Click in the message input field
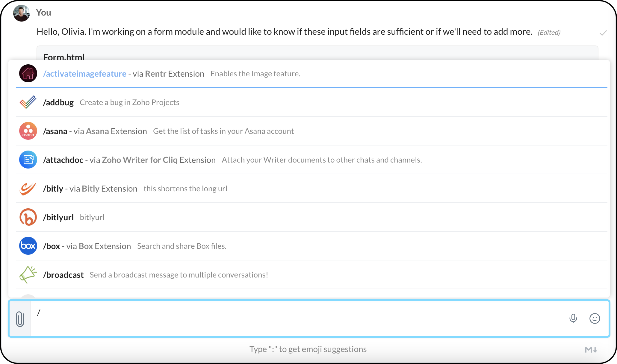Image resolution: width=617 pixels, height=364 pixels. click(300, 318)
